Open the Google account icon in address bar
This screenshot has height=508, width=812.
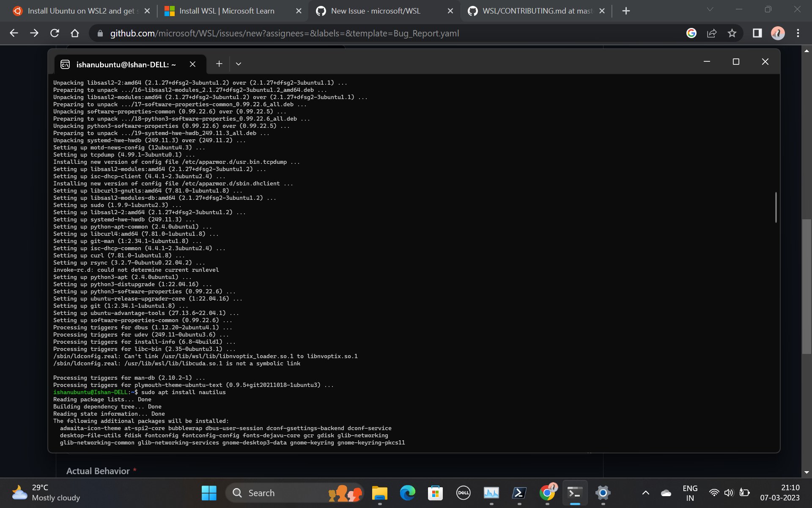click(691, 33)
